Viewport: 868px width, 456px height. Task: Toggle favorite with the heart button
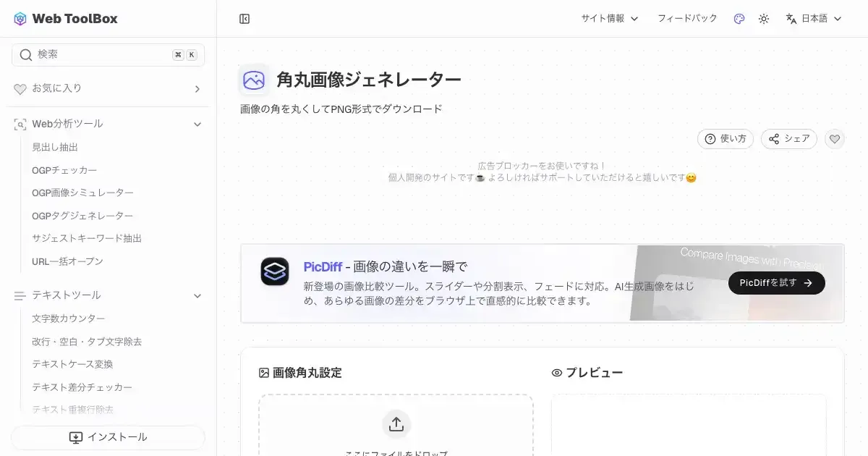click(835, 139)
